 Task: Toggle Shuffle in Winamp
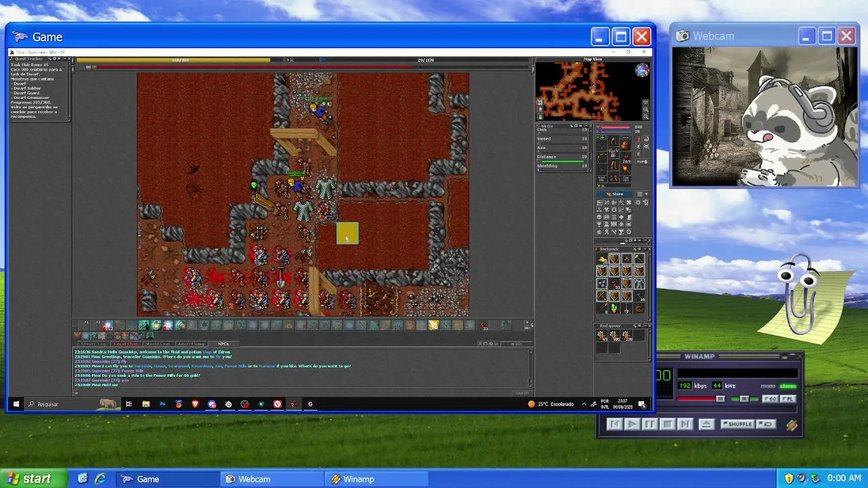[738, 424]
